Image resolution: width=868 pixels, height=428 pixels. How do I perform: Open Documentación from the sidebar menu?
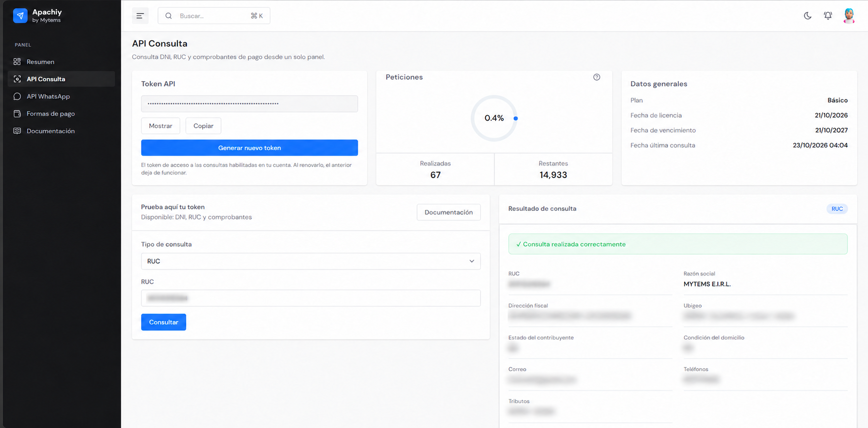[61, 131]
